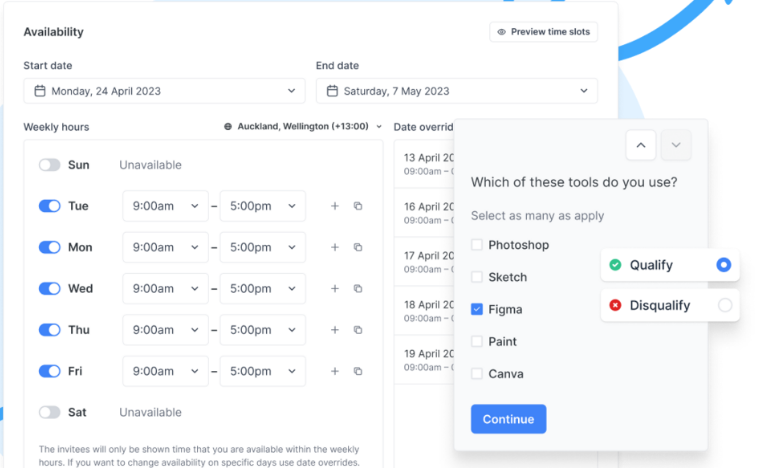Open Fri end time 5:00pm dropdown
The height and width of the screenshot is (468, 758).
pyautogui.click(x=262, y=371)
